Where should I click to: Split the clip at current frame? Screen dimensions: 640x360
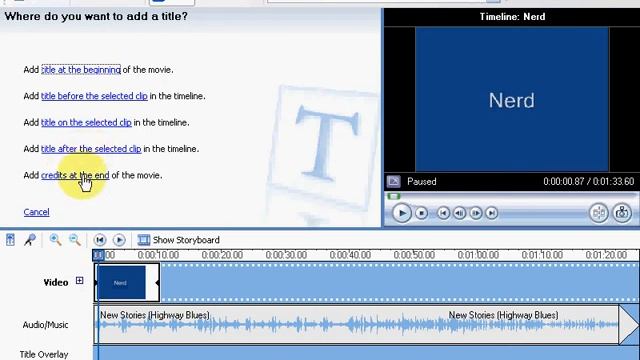tap(599, 213)
